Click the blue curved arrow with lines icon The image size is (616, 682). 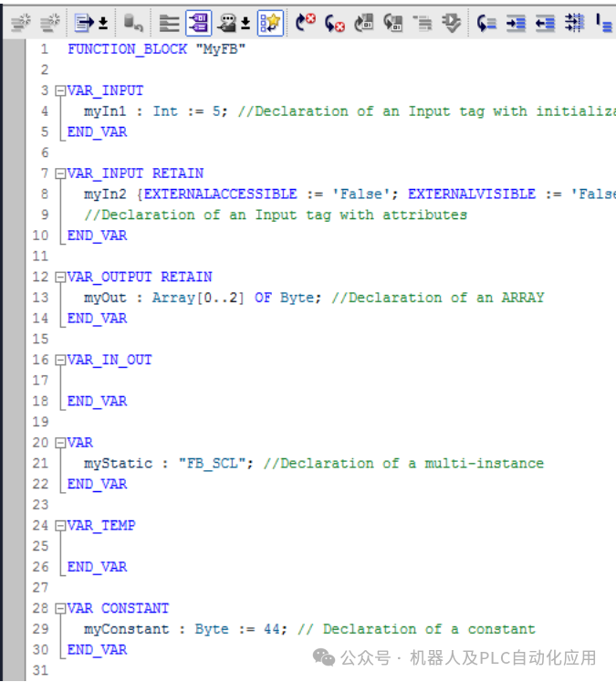[x=486, y=23]
